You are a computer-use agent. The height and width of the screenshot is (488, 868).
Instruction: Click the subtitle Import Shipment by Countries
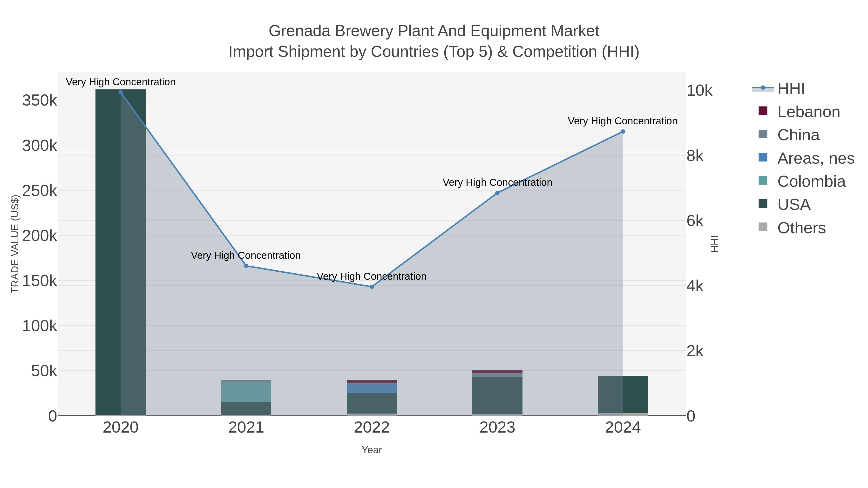coord(434,52)
